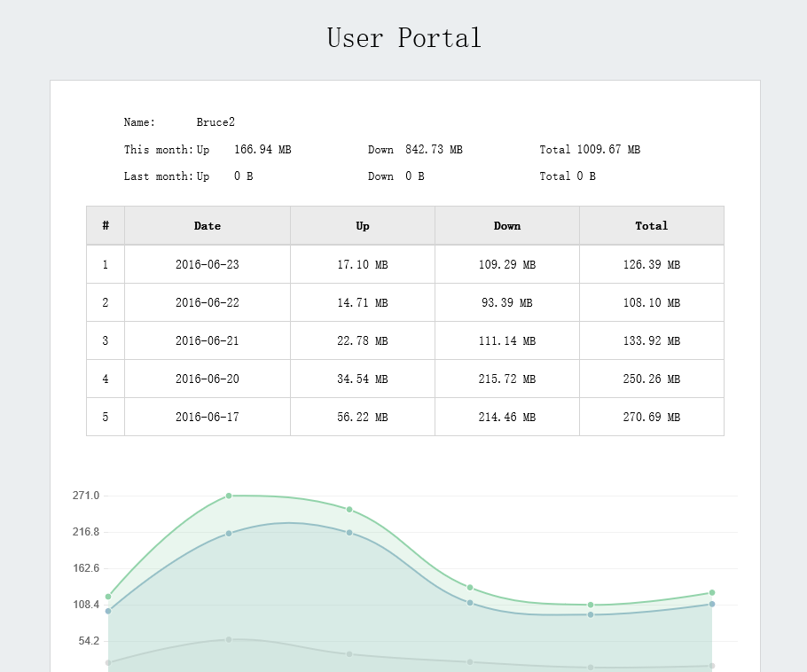Click the last green chart point on right

point(712,593)
